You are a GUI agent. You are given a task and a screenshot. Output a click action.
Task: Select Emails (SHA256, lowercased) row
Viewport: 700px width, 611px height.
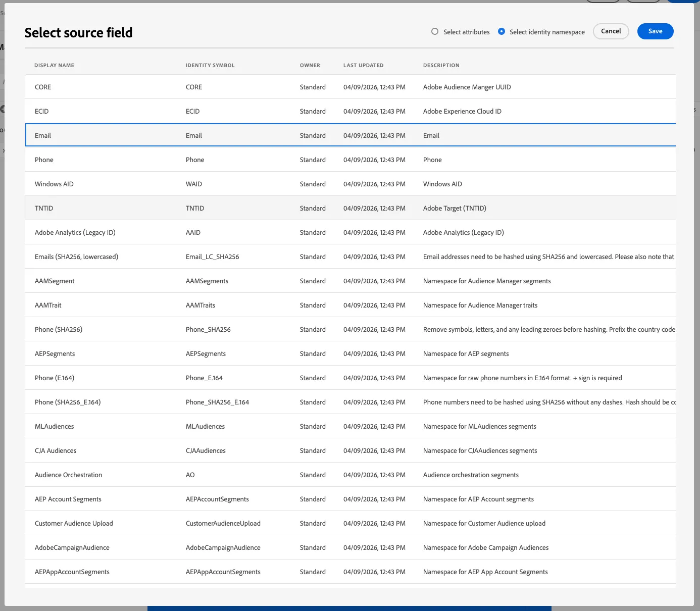coord(351,257)
